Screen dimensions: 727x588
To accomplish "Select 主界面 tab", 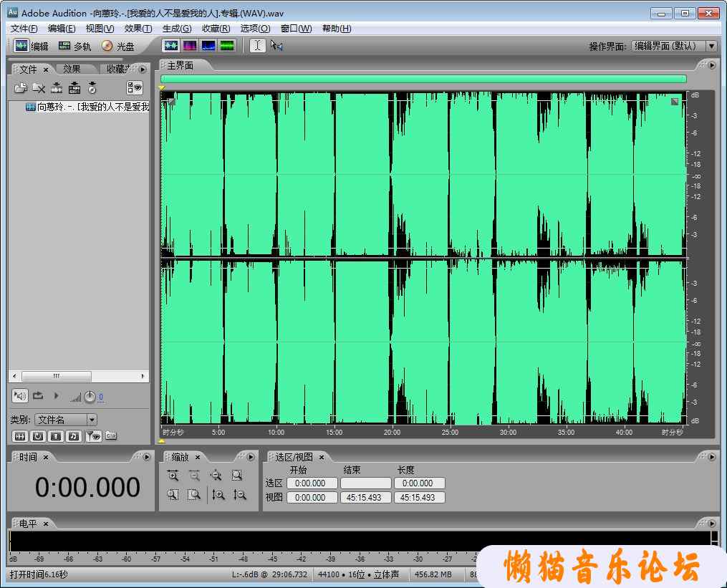I will (180, 66).
